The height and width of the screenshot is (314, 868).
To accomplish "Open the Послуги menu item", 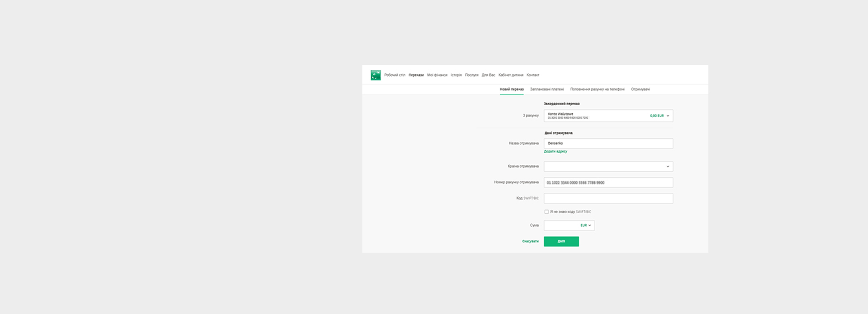I will [x=471, y=75].
